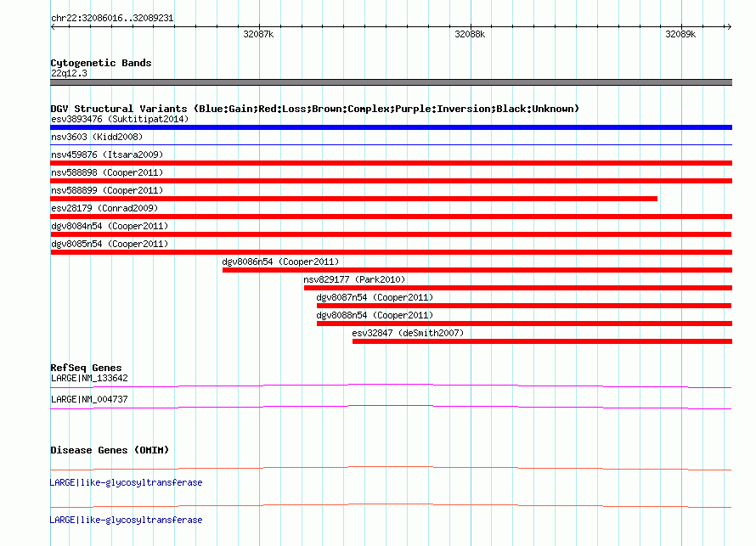Click the 32087k ruler position
Viewport: 756px width, 546px height.
[258, 34]
